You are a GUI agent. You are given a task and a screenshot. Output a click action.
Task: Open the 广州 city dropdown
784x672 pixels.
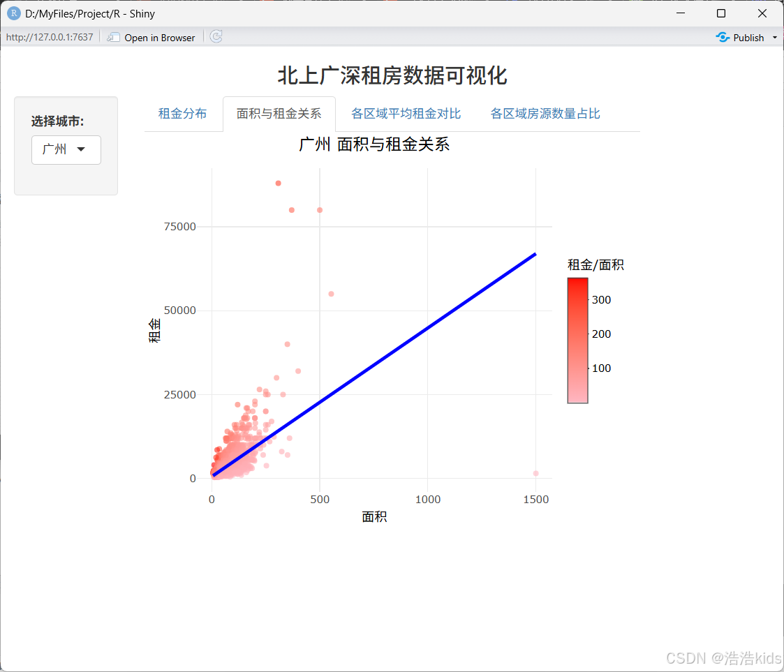pyautogui.click(x=66, y=150)
